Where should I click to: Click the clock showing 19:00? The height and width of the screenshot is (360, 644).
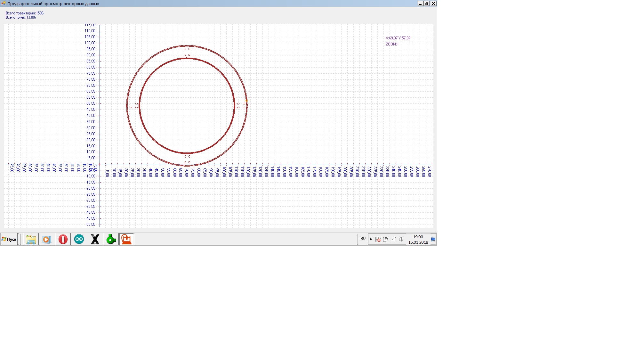click(418, 239)
